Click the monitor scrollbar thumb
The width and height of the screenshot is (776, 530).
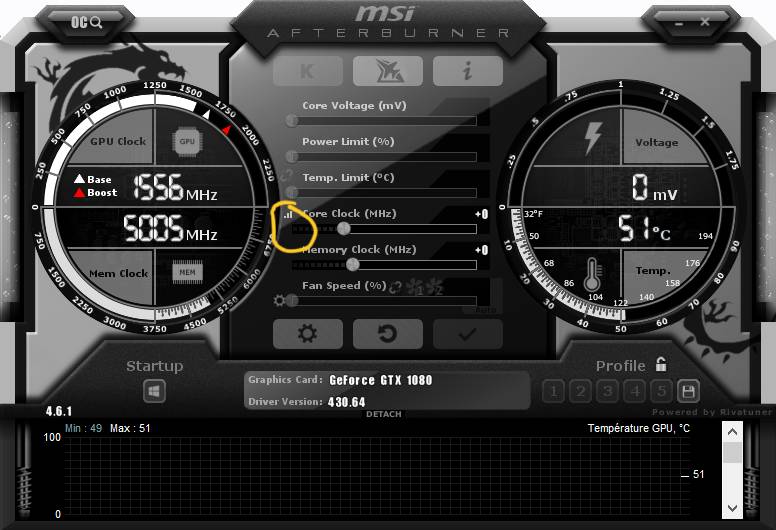[x=732, y=453]
